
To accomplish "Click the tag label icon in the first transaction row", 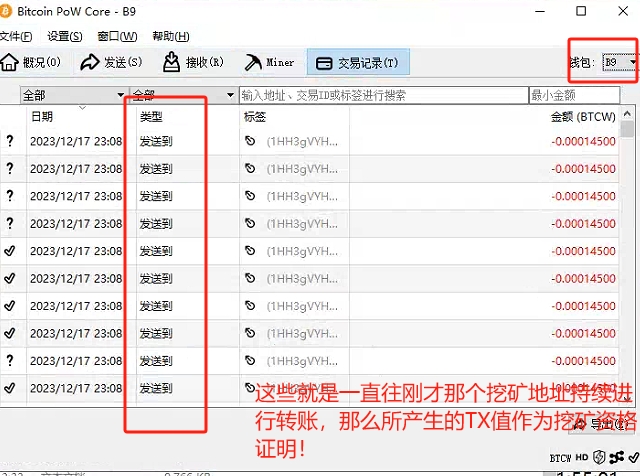I will pyautogui.click(x=250, y=141).
